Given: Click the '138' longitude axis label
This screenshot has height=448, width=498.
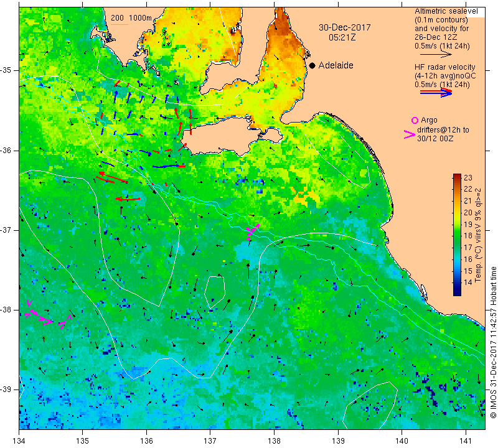Looking at the screenshot, I should (274, 441).
